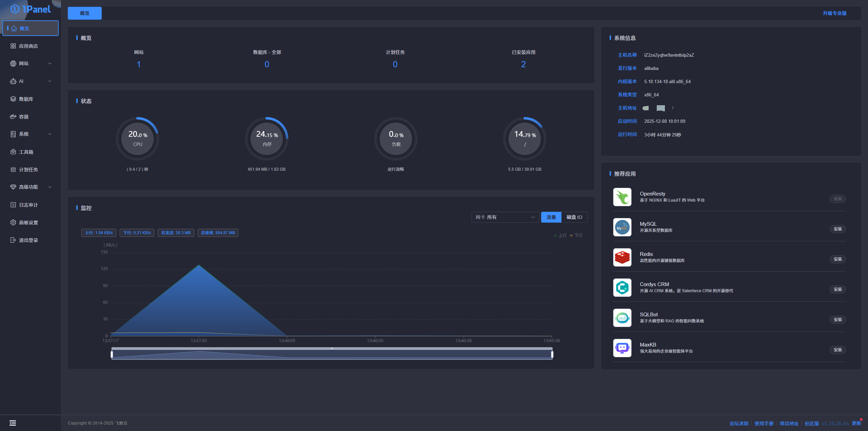
Task: Collapse sidebar with bottom menu icon
Action: [13, 423]
